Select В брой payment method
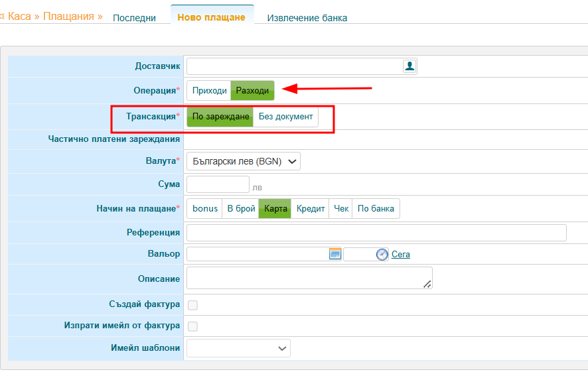Screen dimensions: 588x378 [241, 209]
